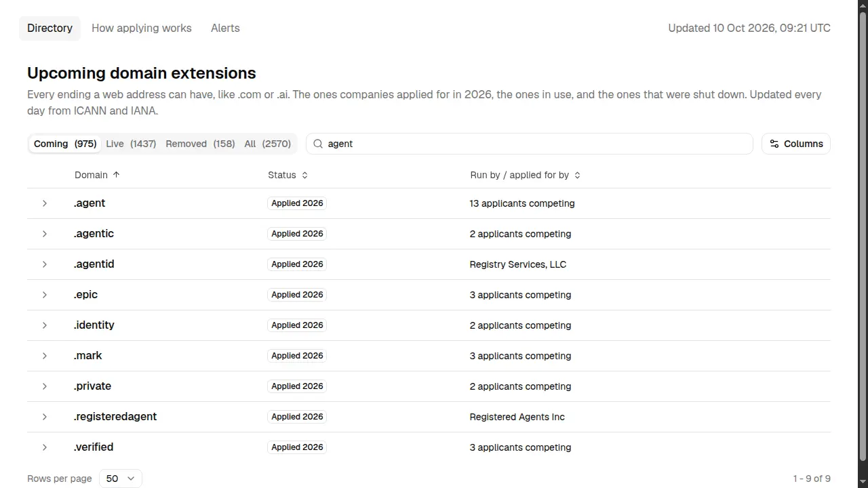Click the .verified domain name
Image resolution: width=868 pixels, height=488 pixels.
(94, 447)
